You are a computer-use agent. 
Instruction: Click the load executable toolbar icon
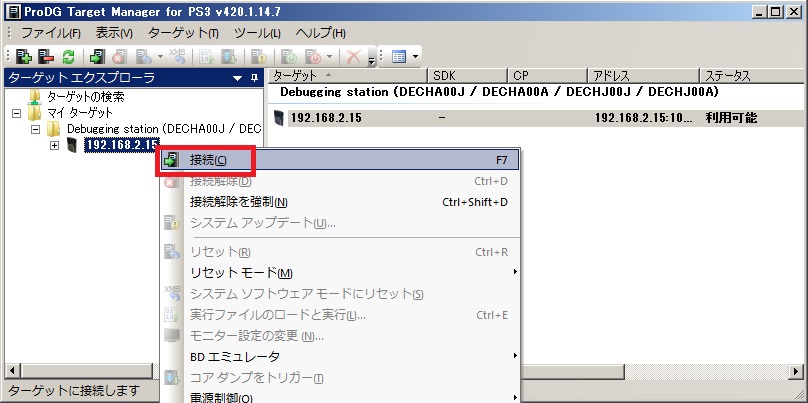(x=207, y=57)
